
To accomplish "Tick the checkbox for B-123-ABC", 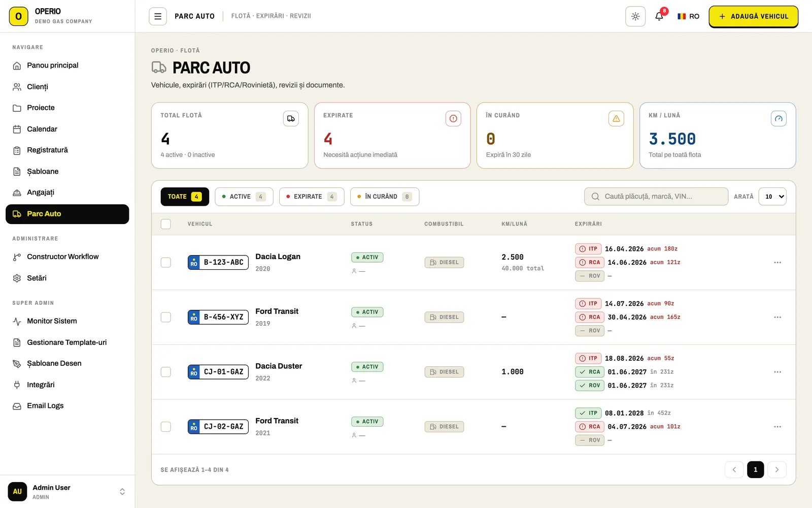I will pyautogui.click(x=166, y=263).
